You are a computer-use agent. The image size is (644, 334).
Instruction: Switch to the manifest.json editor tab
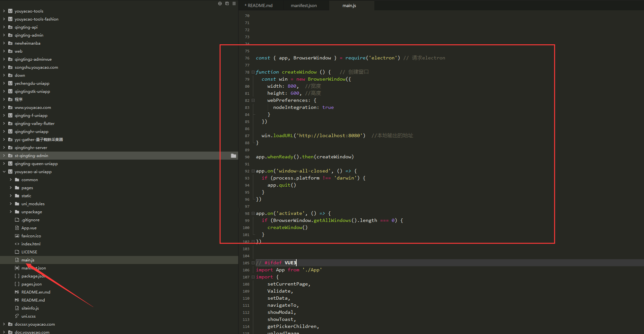pos(304,5)
